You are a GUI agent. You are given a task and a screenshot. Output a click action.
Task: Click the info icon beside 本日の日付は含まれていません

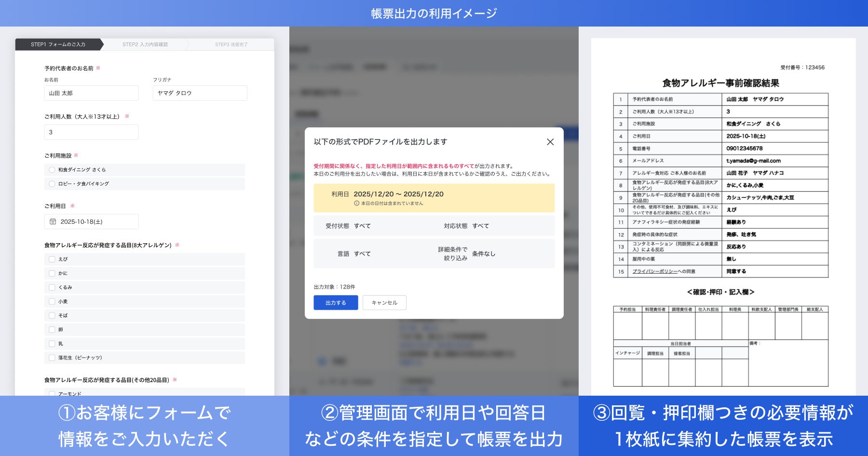[357, 204]
